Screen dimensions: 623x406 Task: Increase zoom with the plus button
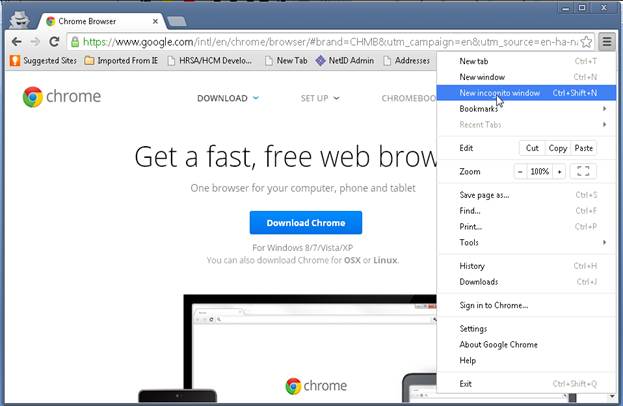(559, 172)
